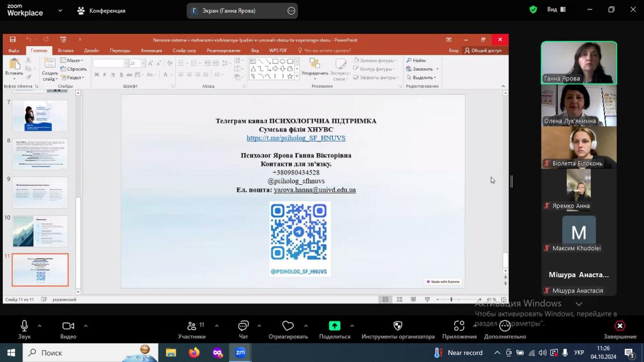Open the Zoom Apps icon

click(459, 326)
